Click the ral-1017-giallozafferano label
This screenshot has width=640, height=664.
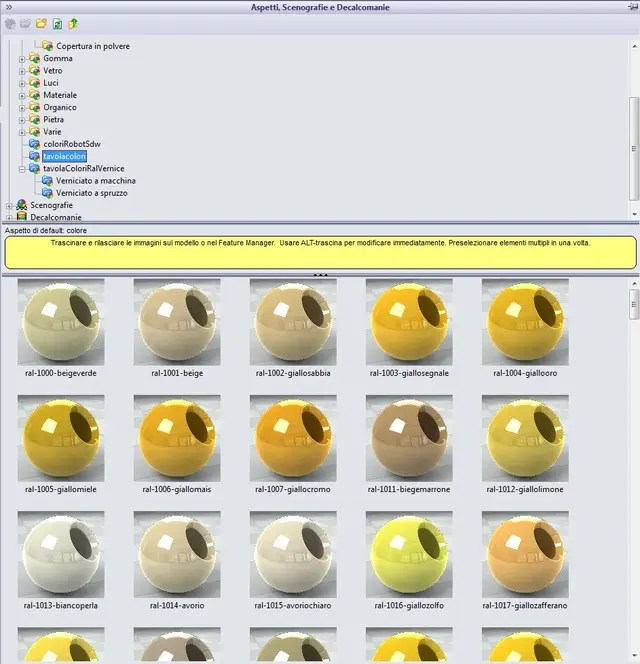[x=525, y=606]
